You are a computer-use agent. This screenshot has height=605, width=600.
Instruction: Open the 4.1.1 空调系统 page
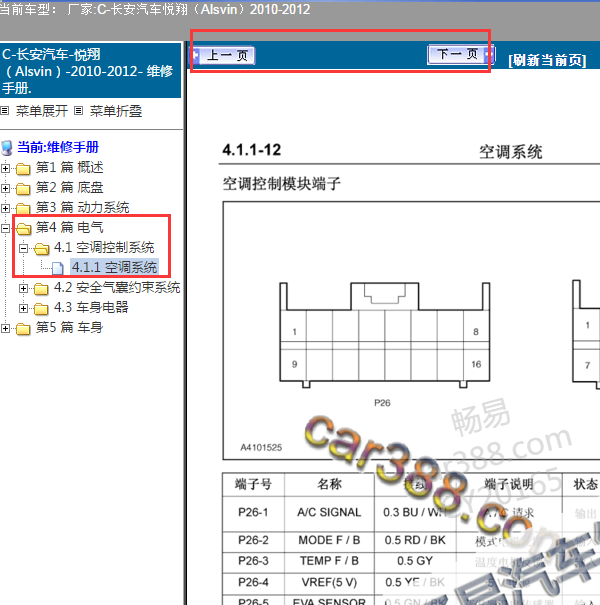[x=114, y=267]
